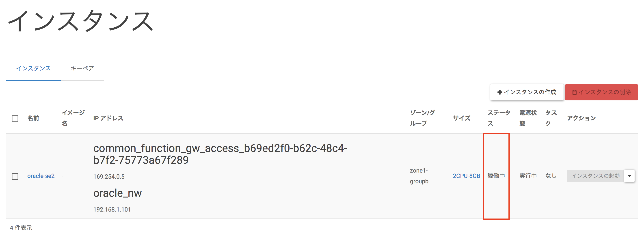644x251 pixels.
Task: Open the キーペア tab
Action: pyautogui.click(x=82, y=68)
